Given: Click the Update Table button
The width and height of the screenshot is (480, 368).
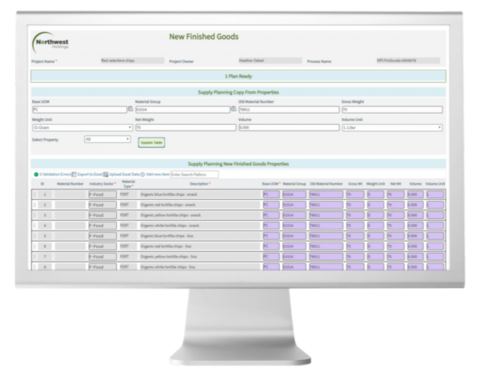Looking at the screenshot, I should tap(151, 143).
